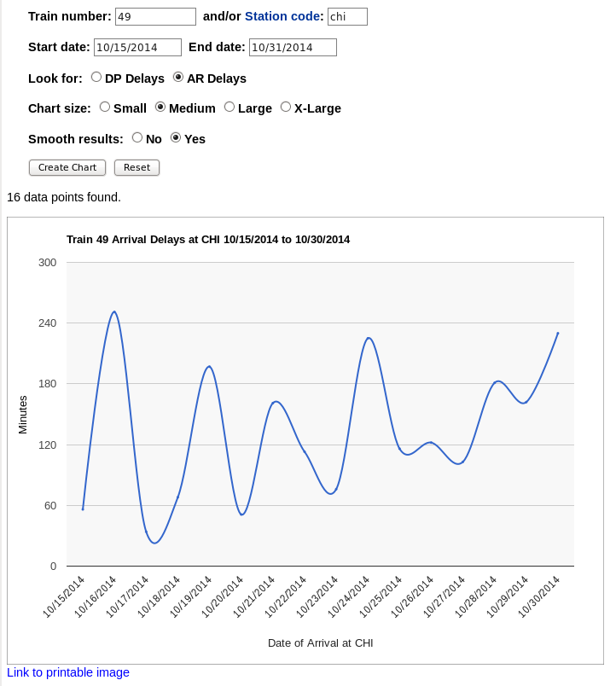Choose Large chart size
Screen dimensions: 616x686
coord(230,108)
